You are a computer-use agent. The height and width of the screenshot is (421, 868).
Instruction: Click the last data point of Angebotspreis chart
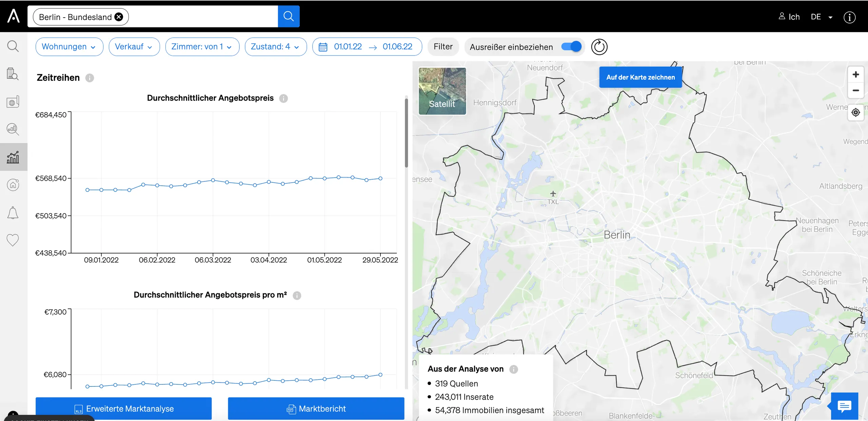tap(380, 178)
